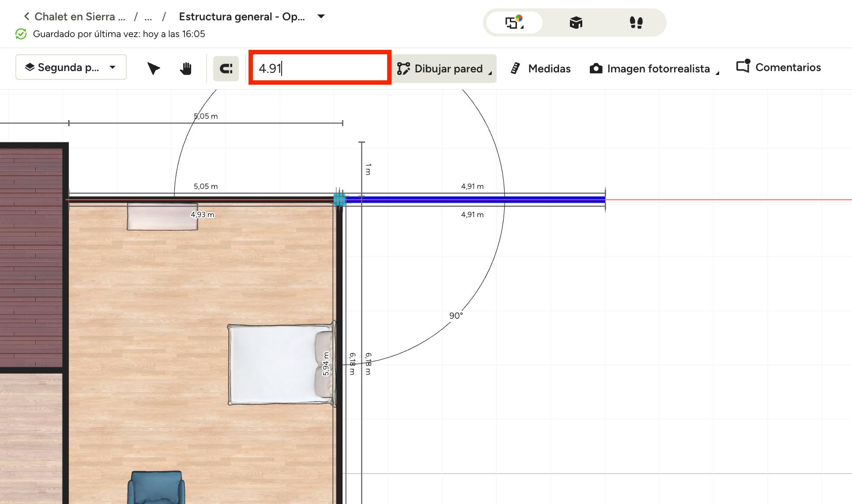This screenshot has width=852, height=504.
Task: Expand the Segunda planta floor dropdown
Action: 71,67
